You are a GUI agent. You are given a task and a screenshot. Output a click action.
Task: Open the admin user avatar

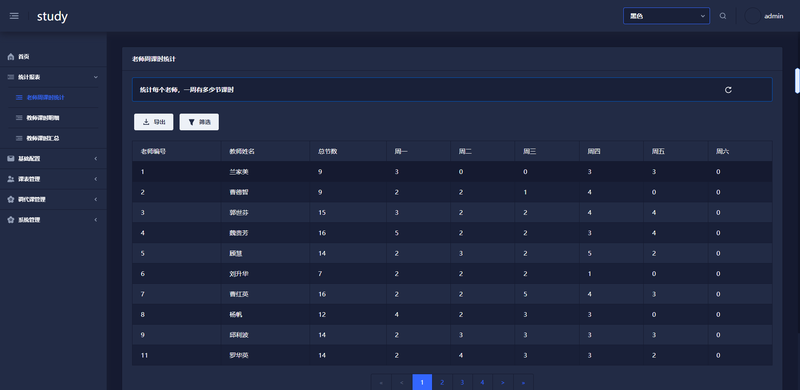(753, 16)
